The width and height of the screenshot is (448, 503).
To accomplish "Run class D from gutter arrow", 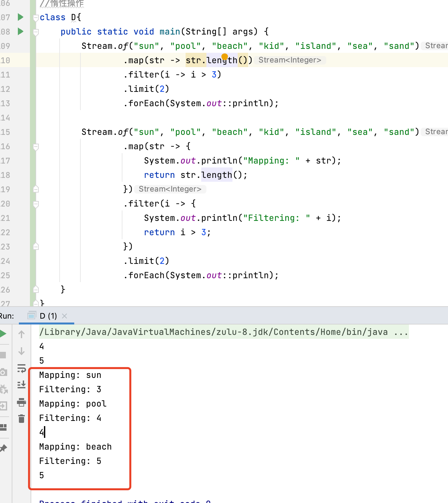I will pyautogui.click(x=21, y=17).
